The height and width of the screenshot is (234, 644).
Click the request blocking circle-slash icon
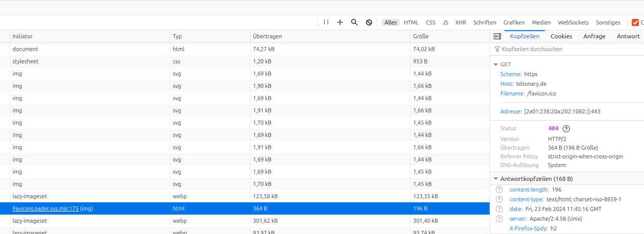(369, 22)
